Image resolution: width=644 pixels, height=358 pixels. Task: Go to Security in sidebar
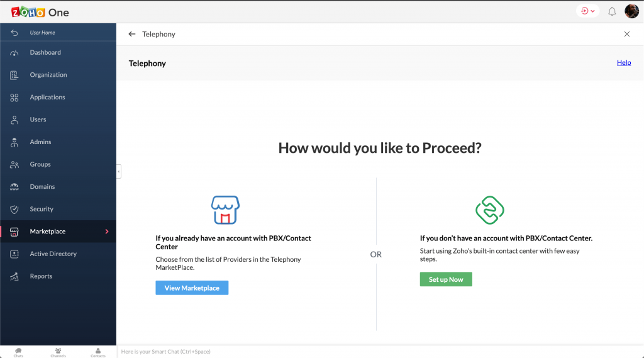[x=42, y=209]
